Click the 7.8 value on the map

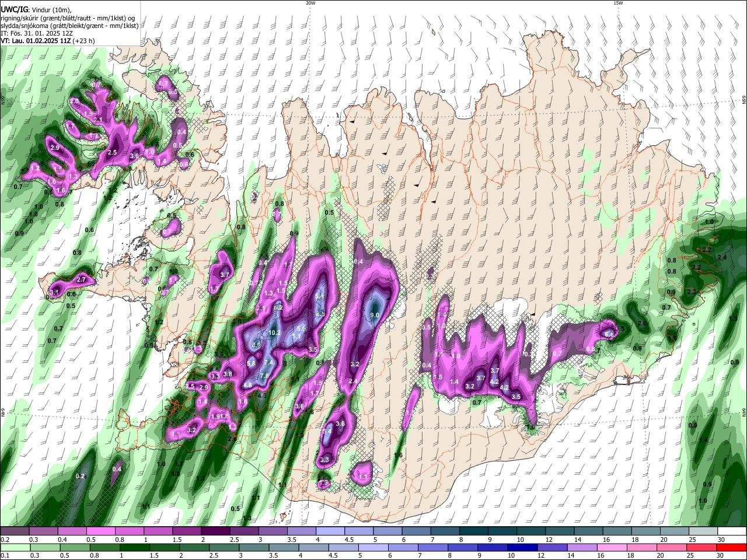(x=264, y=376)
